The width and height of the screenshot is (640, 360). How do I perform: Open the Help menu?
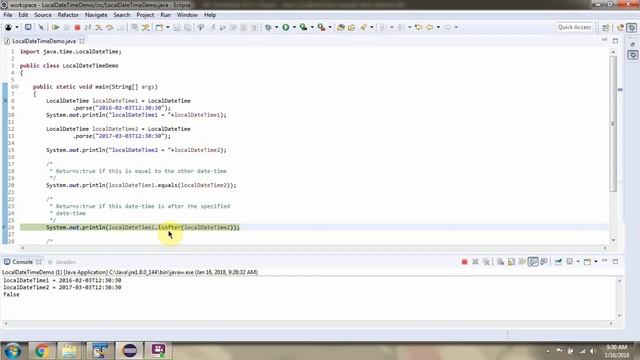(x=210, y=15)
